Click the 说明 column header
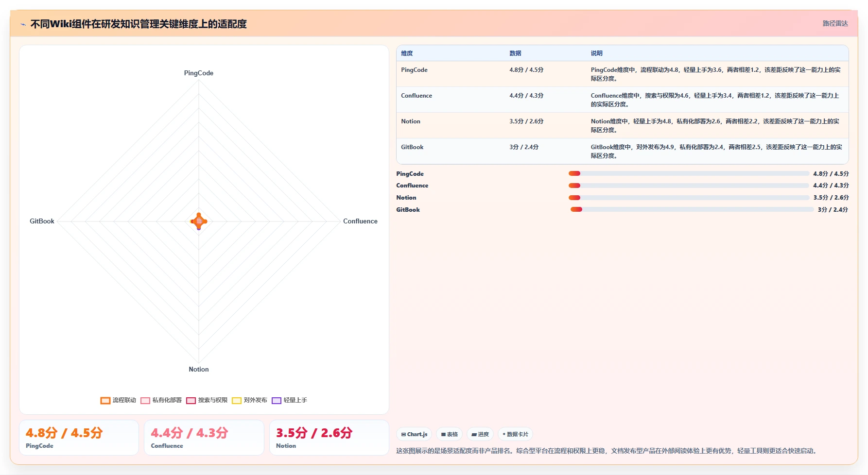Viewport: 868px width, 475px height. click(x=596, y=53)
